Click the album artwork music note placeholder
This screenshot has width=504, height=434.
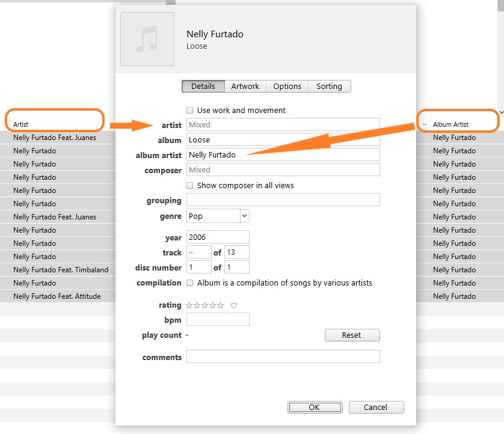146,38
